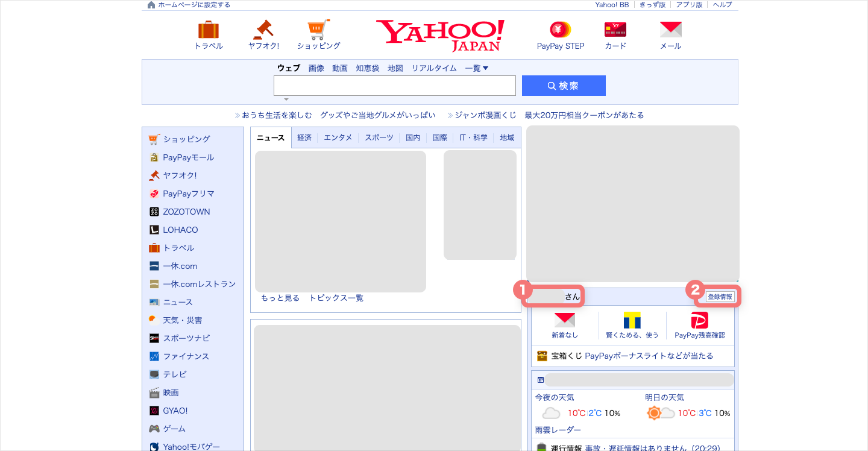Click the テレビ sidebar icon
This screenshot has height=451, width=868.
(154, 374)
